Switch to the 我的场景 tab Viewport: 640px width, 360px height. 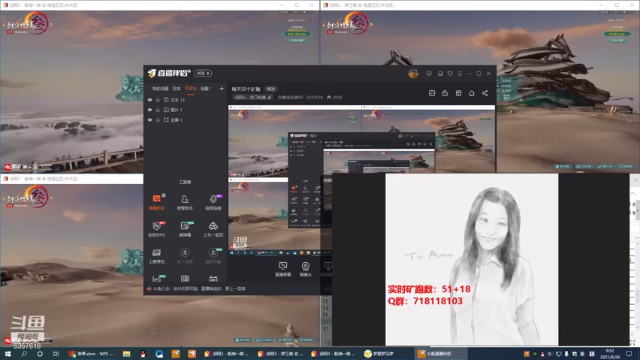160,89
